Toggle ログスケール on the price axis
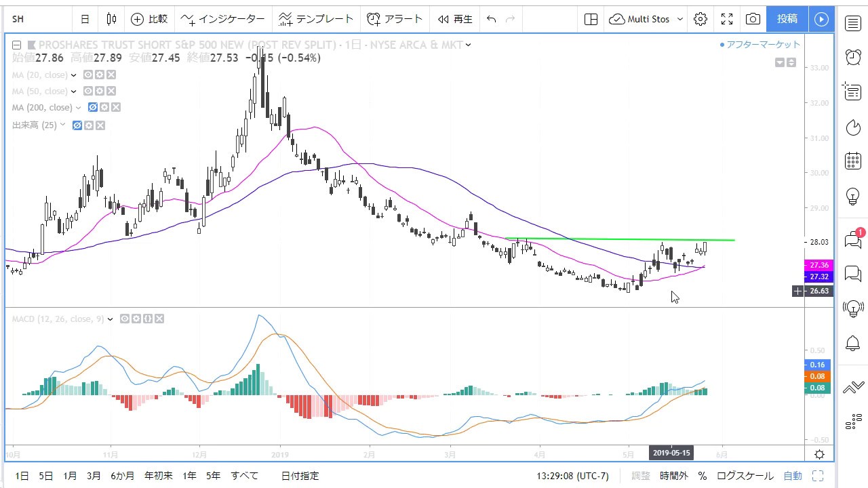 click(745, 476)
